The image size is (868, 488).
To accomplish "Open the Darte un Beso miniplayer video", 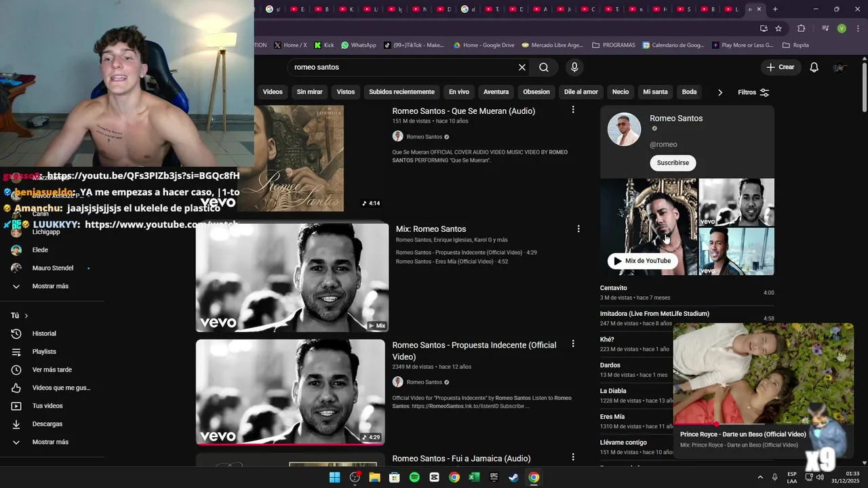I will 764,373.
